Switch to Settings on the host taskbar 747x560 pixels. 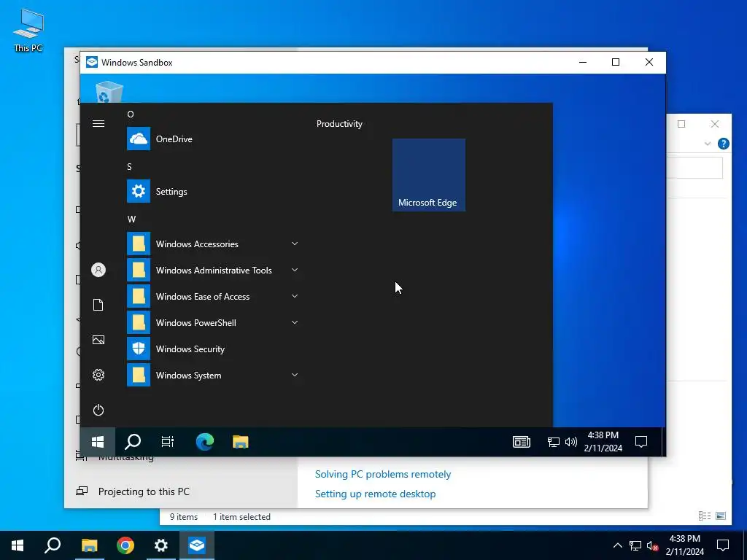point(161,545)
